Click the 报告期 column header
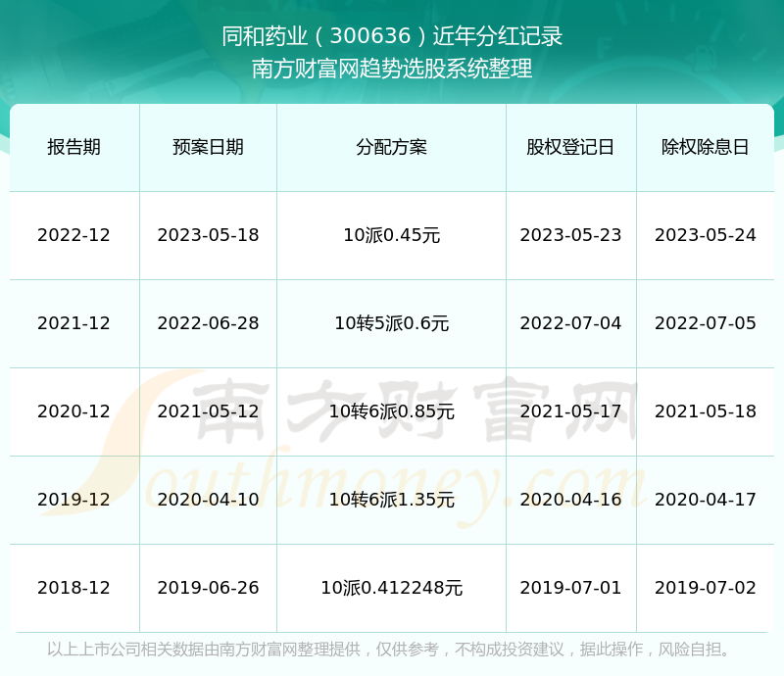 click(x=74, y=147)
